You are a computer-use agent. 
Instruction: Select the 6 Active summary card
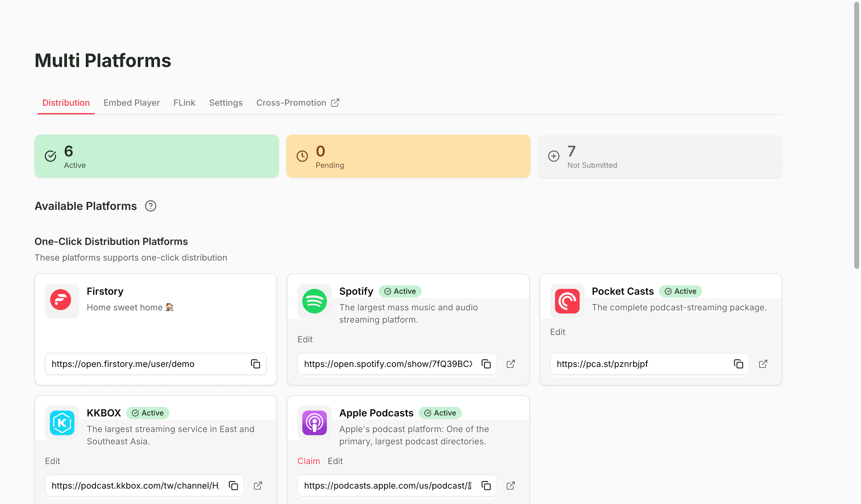[157, 156]
